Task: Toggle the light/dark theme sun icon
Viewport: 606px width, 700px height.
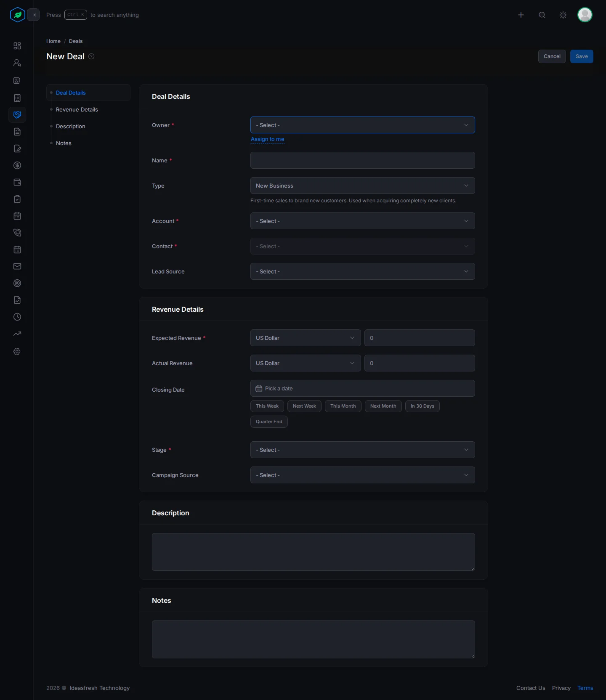Action: (x=563, y=15)
